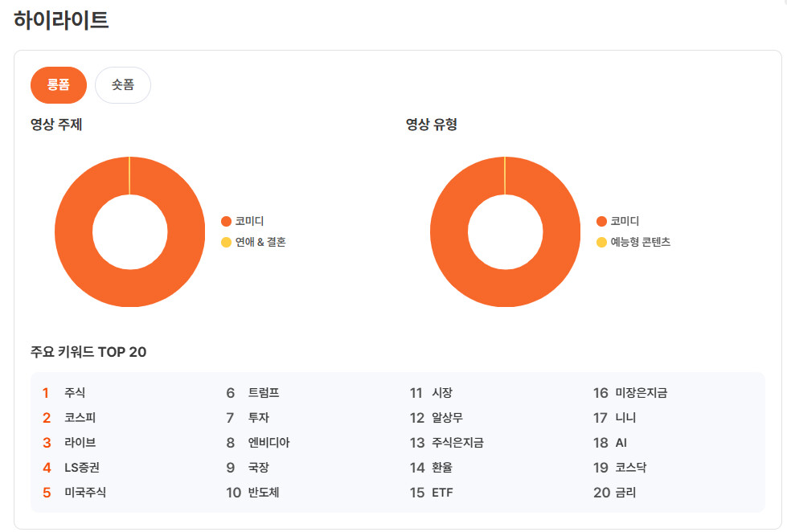Select keyword 주식 ranked first
The image size is (787, 532).
coord(75,392)
